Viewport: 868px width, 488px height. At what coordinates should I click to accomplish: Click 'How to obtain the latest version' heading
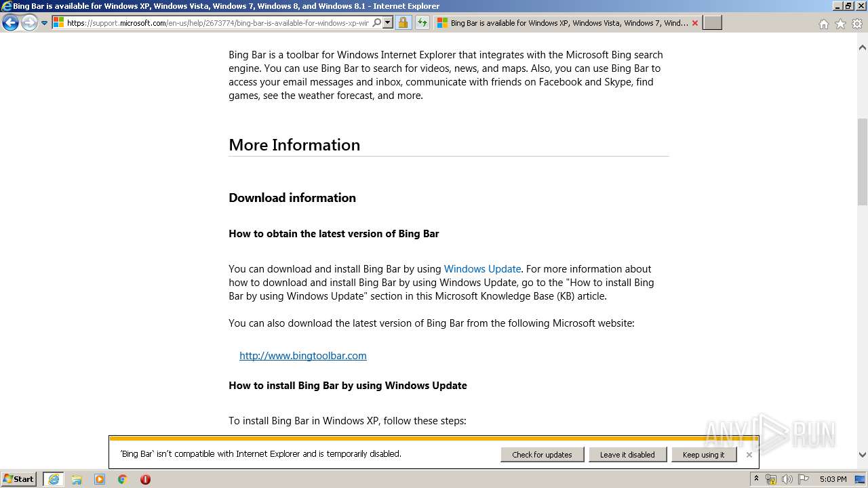[x=334, y=234]
